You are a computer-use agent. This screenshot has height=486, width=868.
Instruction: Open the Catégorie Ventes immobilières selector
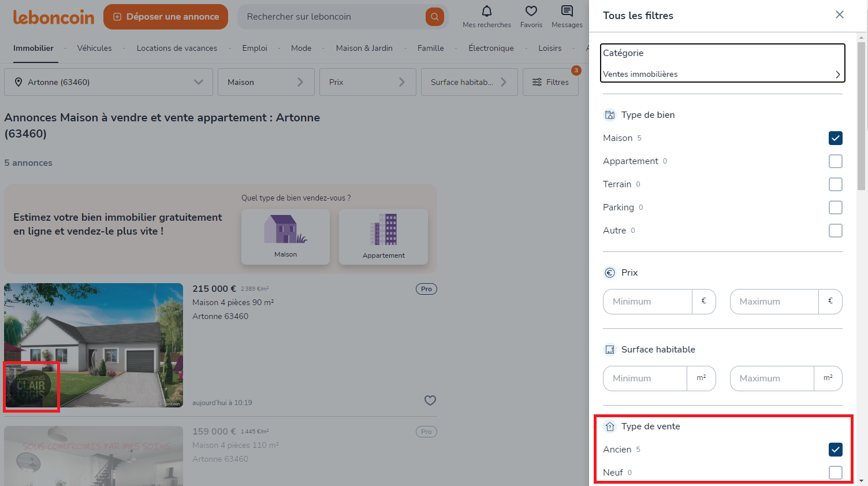click(x=722, y=63)
